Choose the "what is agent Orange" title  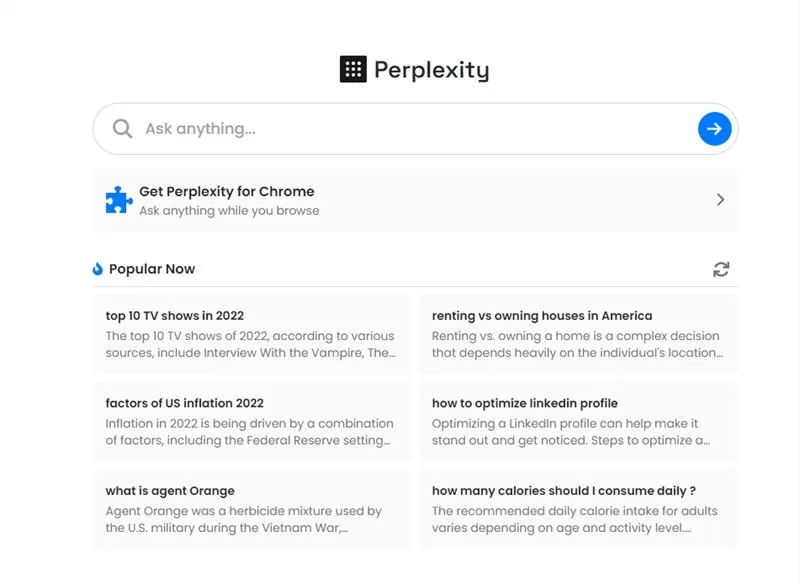tap(170, 491)
